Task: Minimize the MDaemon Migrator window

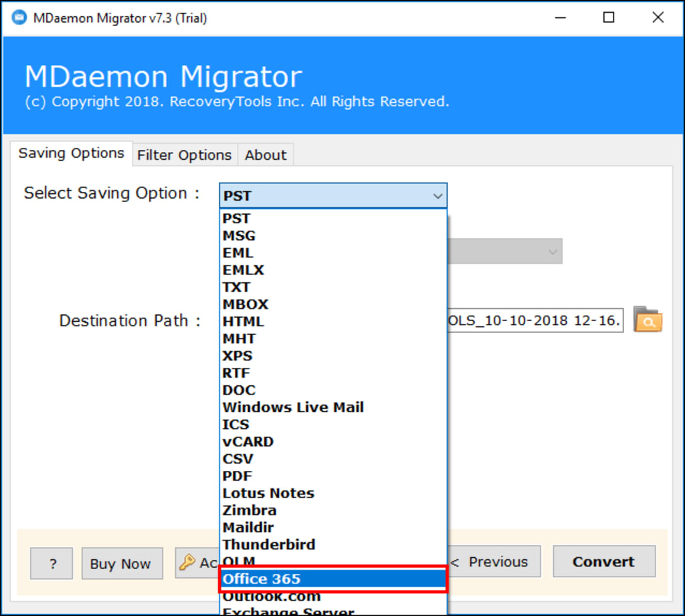Action: 561,17
